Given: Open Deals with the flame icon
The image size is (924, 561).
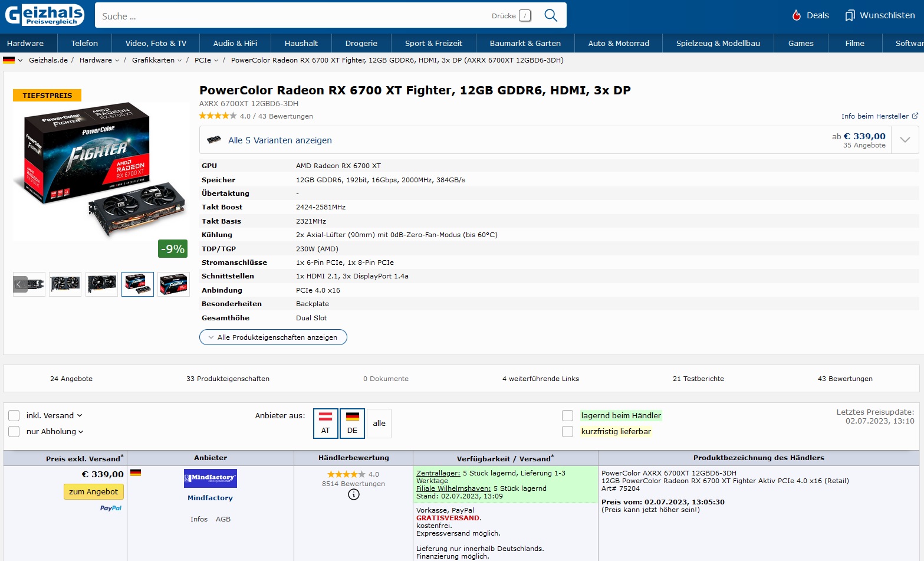Looking at the screenshot, I should click(x=810, y=15).
